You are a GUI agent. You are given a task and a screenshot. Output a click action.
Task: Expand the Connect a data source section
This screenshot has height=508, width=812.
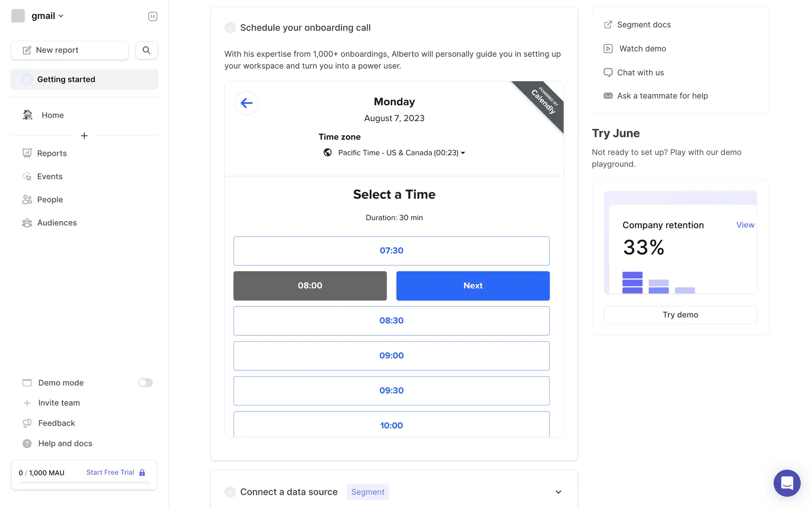(558, 492)
